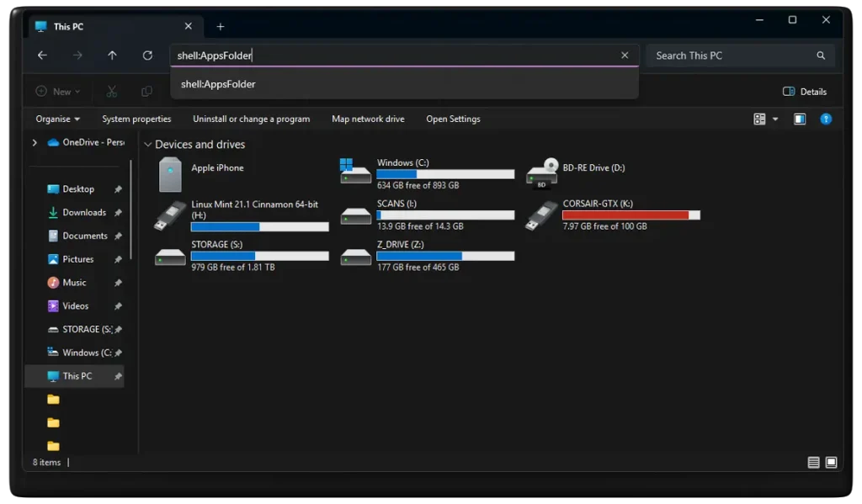This screenshot has height=504, width=862.
Task: Click Uninstall or change a program
Action: [251, 119]
